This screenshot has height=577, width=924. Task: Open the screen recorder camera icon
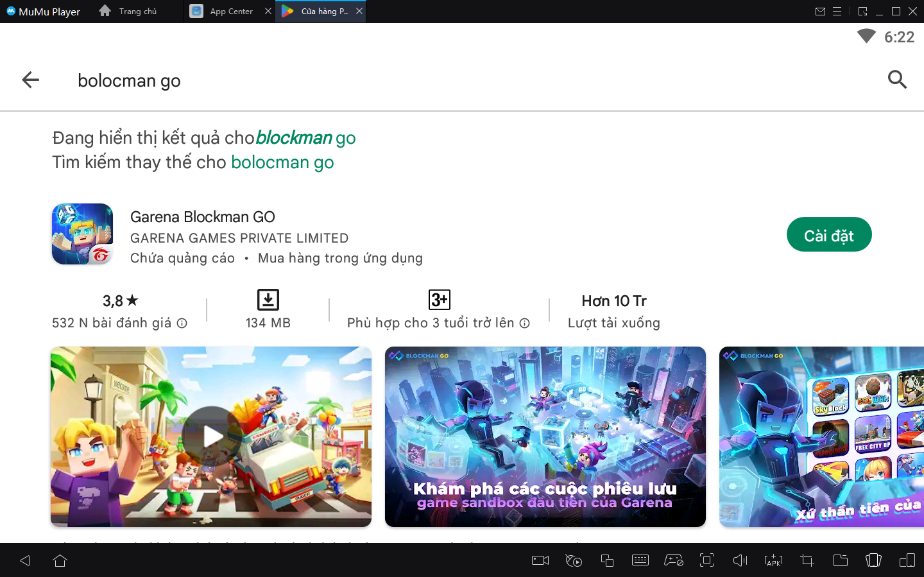(540, 560)
